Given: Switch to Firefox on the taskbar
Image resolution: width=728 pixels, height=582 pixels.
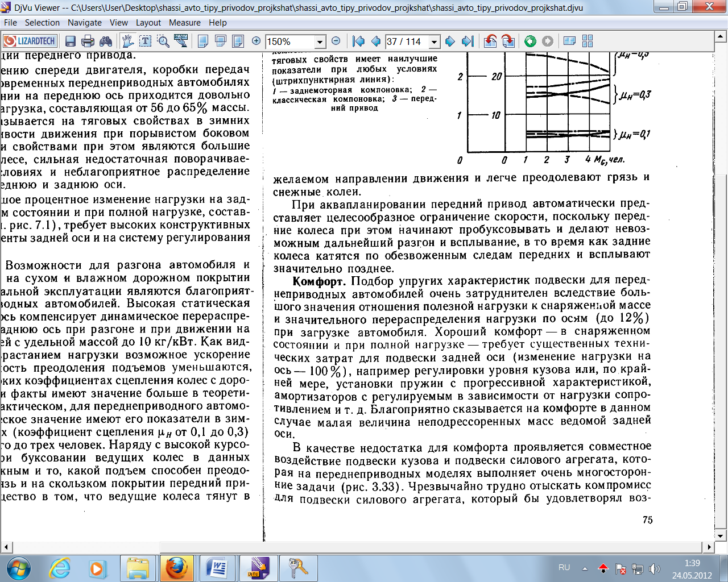Looking at the screenshot, I should click(176, 568).
